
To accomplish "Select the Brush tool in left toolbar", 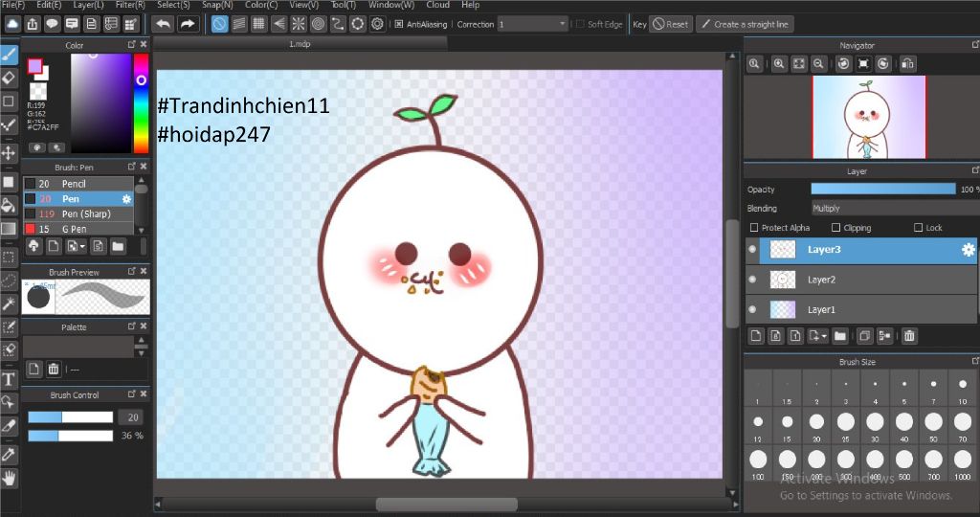I will pos(9,56).
